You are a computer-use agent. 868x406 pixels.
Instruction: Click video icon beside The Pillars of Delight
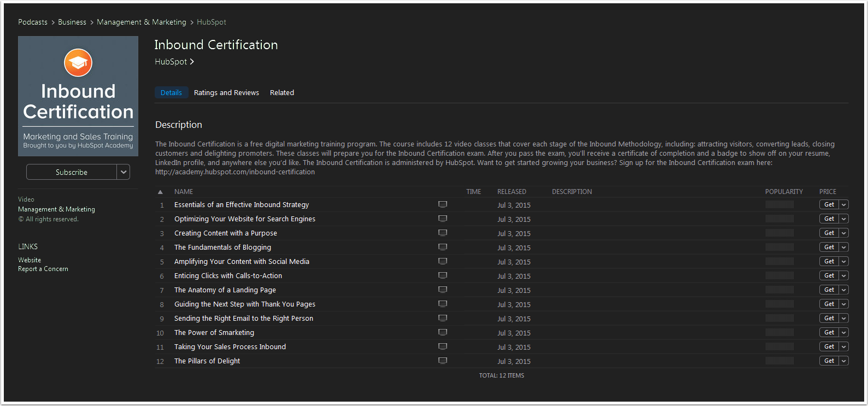(443, 361)
